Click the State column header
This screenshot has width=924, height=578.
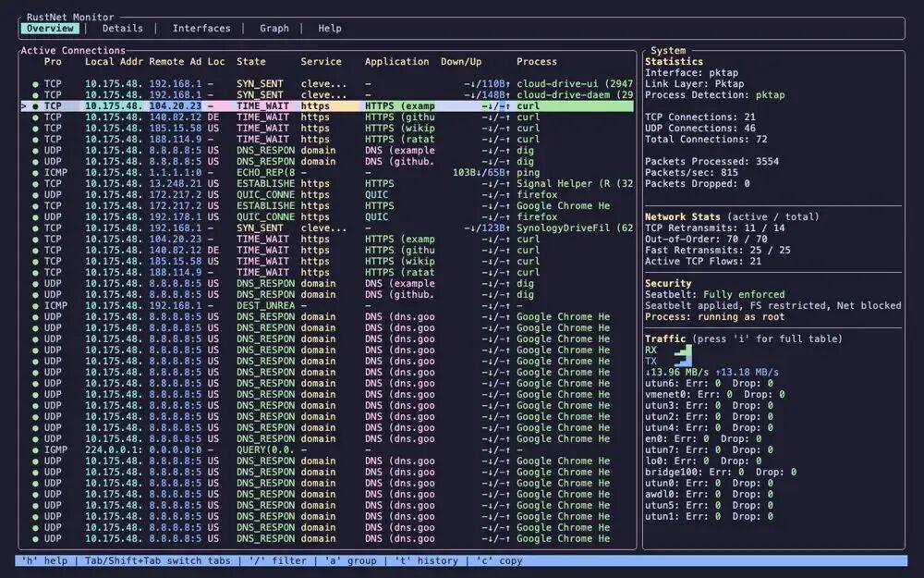pyautogui.click(x=251, y=61)
